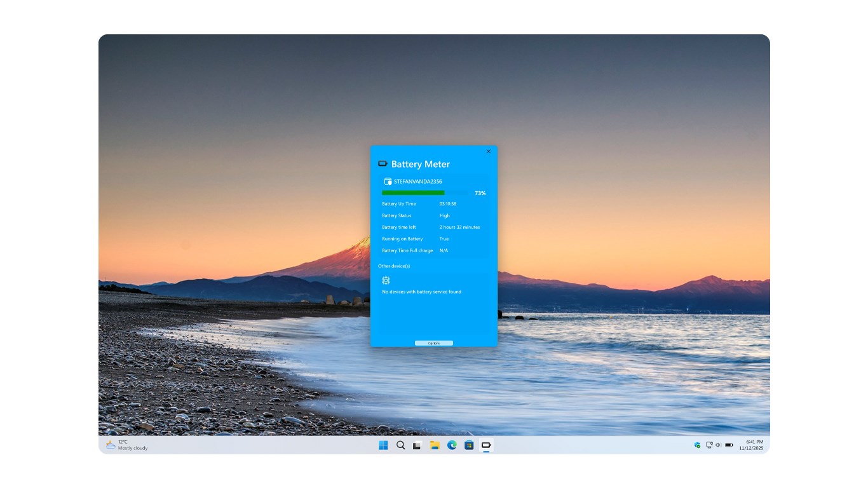The width and height of the screenshot is (868, 488).
Task: Open taskbar Search
Action: pyautogui.click(x=400, y=445)
